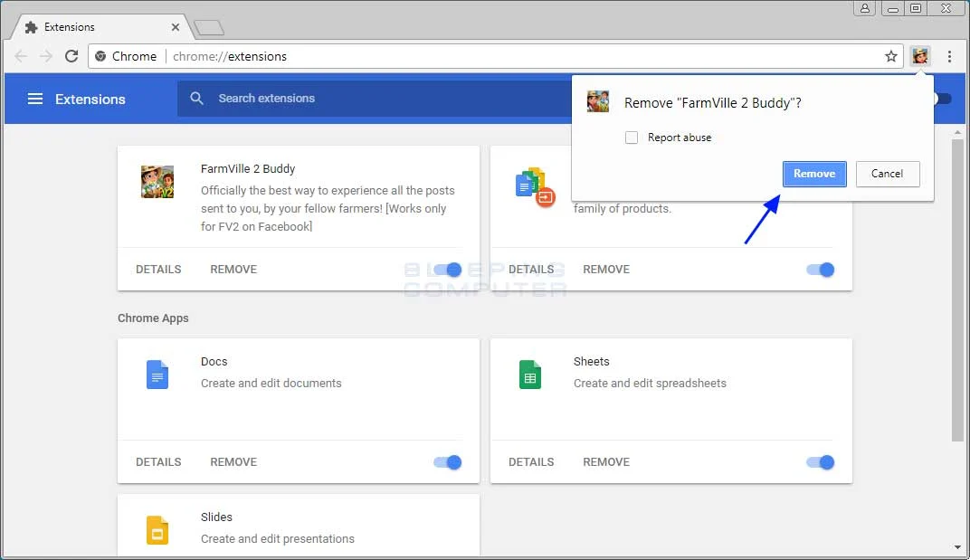970x560 pixels.
Task: Click the Docs app icon
Action: (x=157, y=374)
